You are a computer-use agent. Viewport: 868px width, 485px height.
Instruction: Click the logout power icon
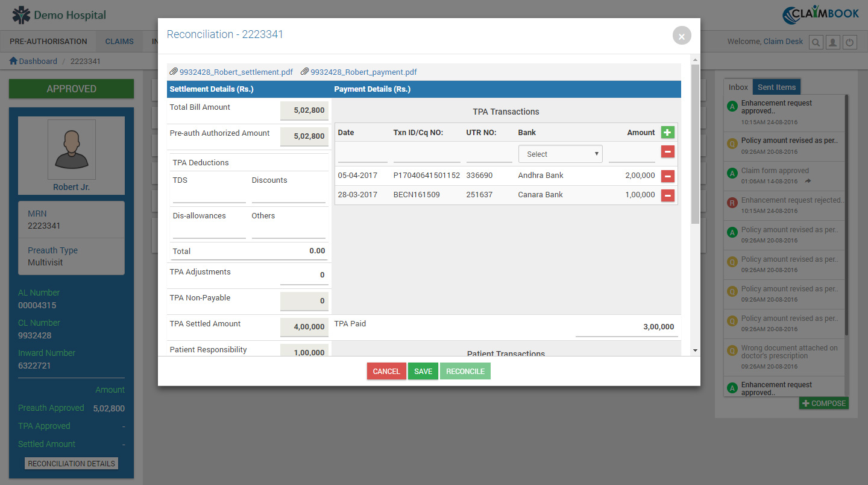pos(849,42)
